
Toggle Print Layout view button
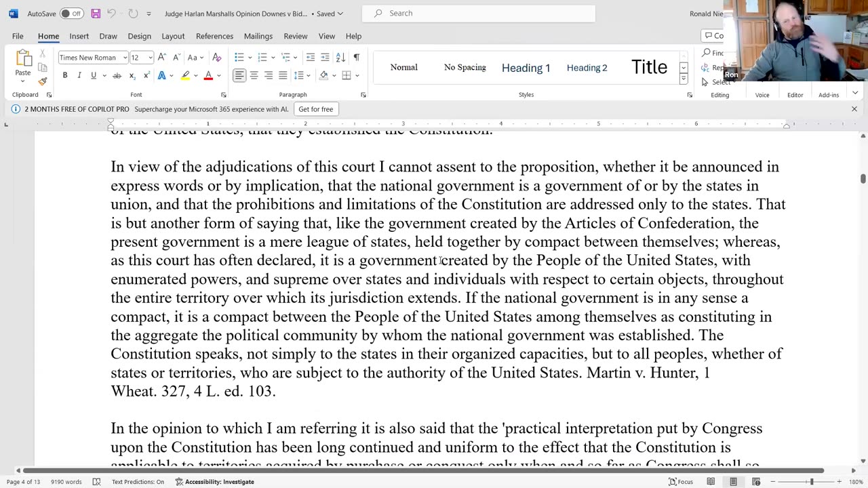(x=733, y=482)
